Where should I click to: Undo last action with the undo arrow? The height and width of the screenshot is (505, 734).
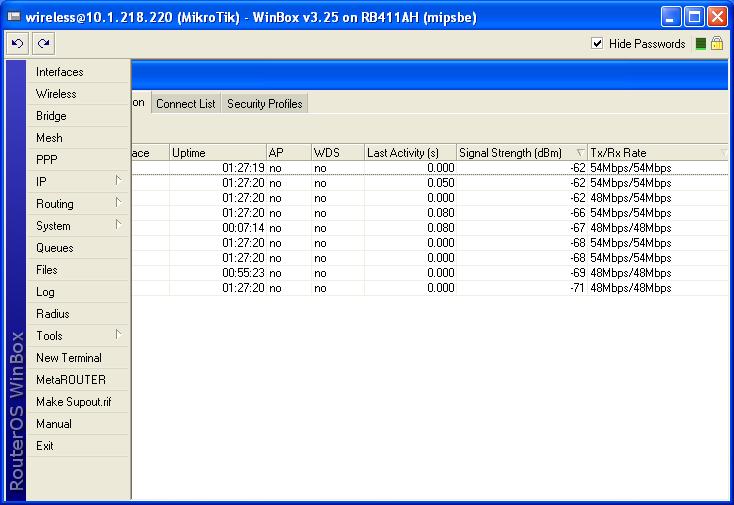pyautogui.click(x=18, y=44)
